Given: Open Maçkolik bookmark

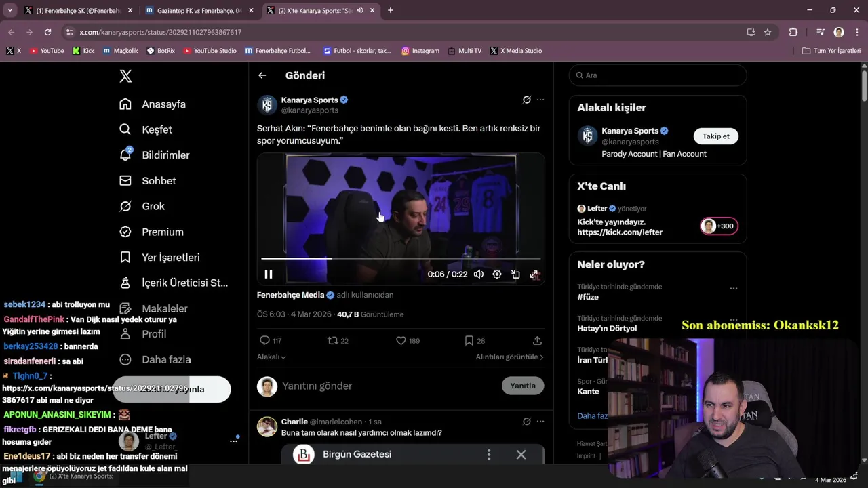Looking at the screenshot, I should pos(121,51).
